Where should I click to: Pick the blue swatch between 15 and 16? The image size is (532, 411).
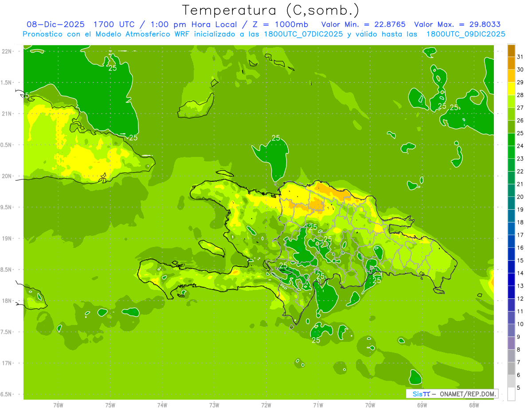pyautogui.click(x=511, y=254)
